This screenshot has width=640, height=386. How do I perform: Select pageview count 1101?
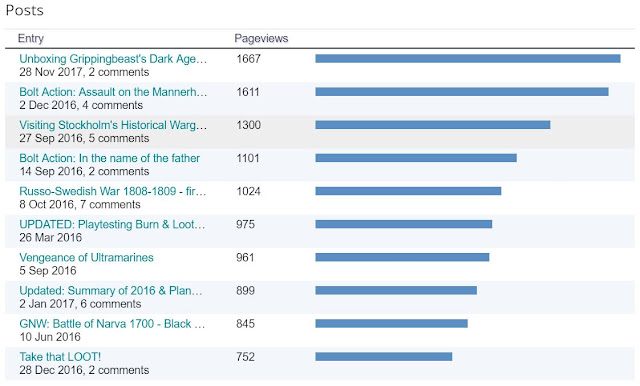click(248, 158)
